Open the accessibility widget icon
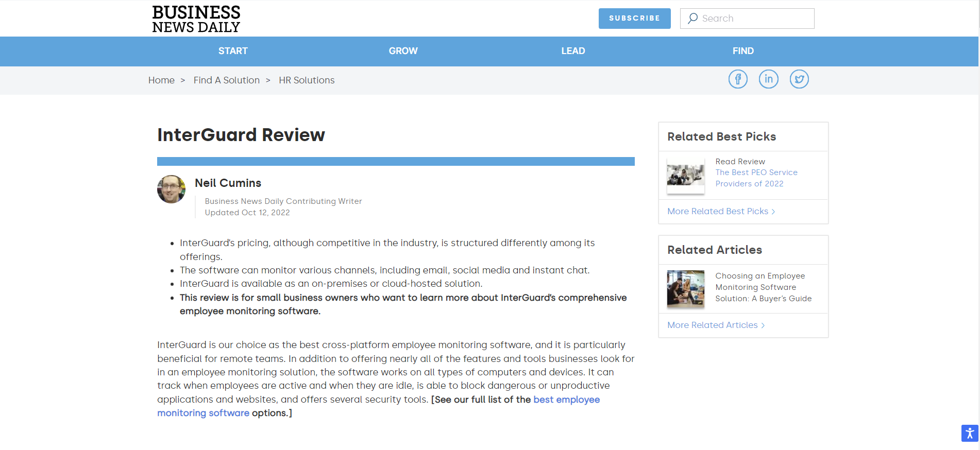The image size is (980, 450). (x=969, y=433)
